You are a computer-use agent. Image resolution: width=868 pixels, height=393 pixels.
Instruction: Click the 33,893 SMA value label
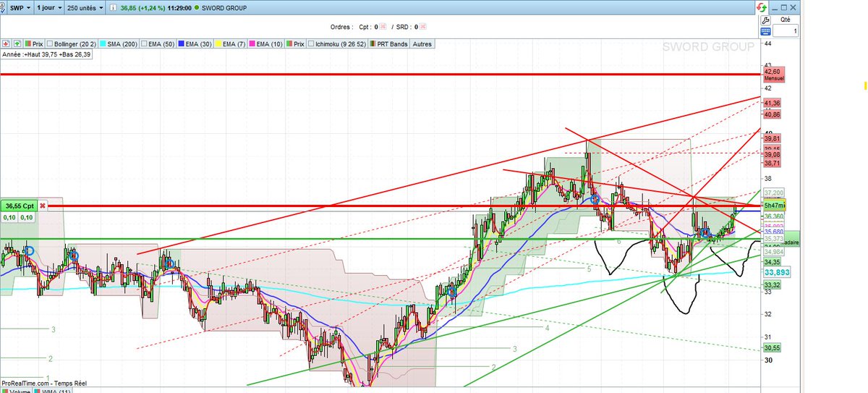click(777, 272)
